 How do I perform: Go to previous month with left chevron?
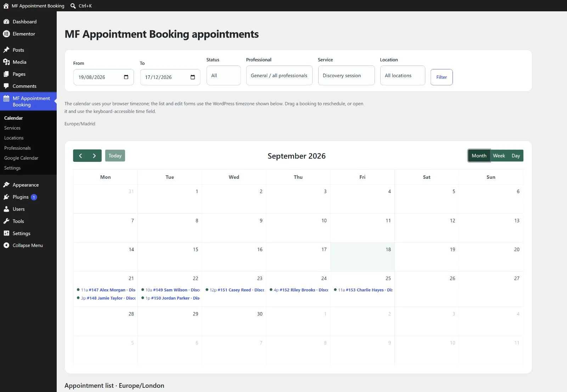[x=80, y=156]
